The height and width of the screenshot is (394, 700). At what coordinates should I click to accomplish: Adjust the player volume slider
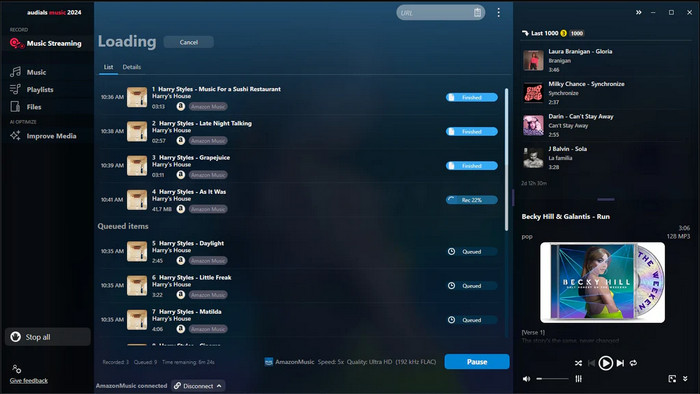pos(552,379)
